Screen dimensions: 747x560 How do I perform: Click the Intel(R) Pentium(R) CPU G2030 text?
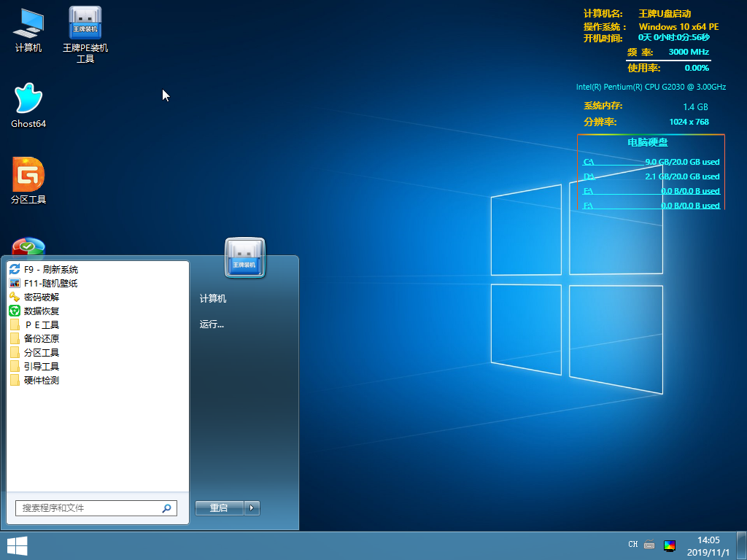[x=651, y=87]
